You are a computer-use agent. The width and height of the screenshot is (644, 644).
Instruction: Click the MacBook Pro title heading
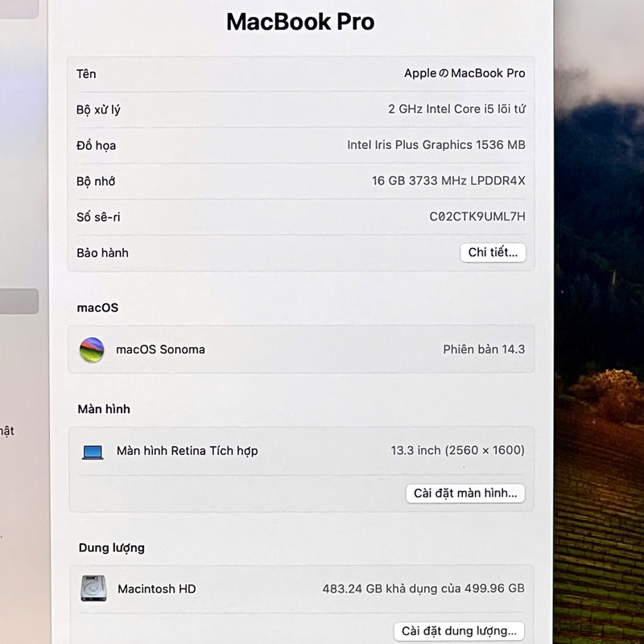[300, 22]
